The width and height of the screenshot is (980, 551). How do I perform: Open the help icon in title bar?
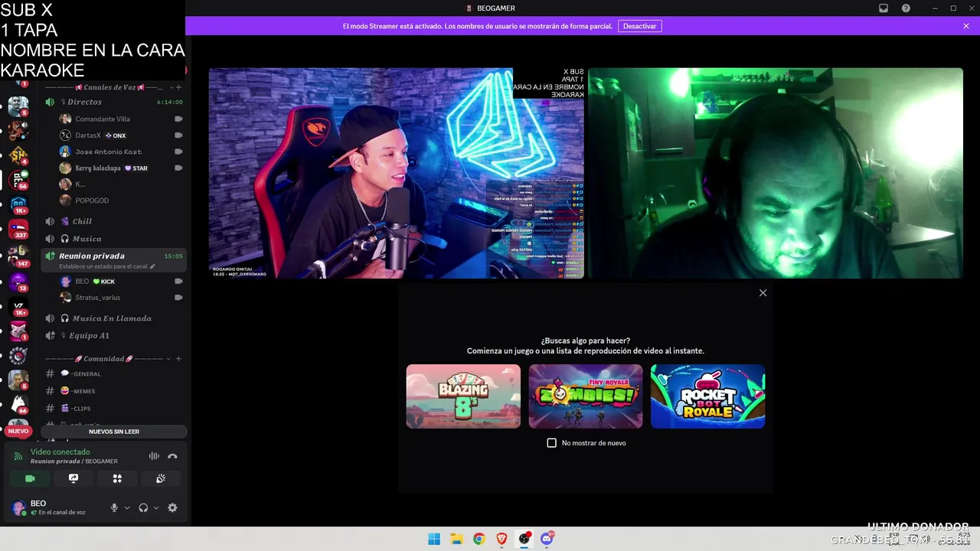click(x=906, y=8)
